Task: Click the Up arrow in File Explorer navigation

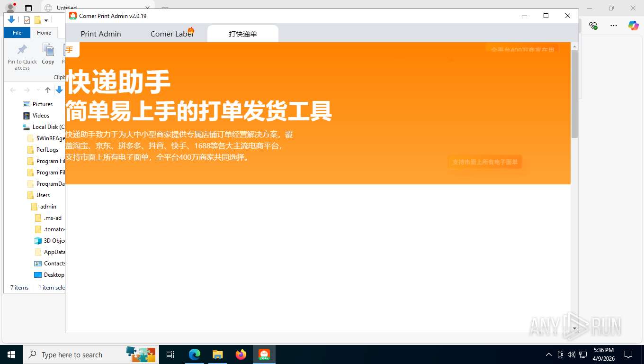Action: point(48,90)
